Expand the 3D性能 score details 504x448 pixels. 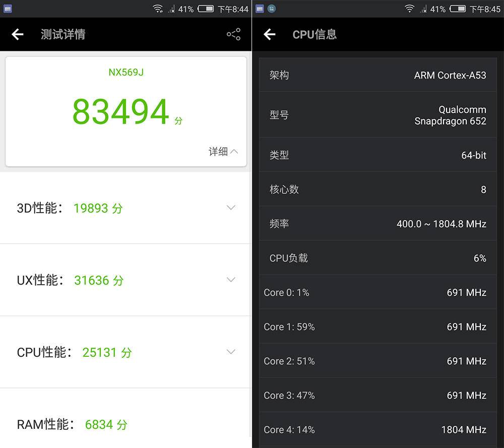pos(231,208)
